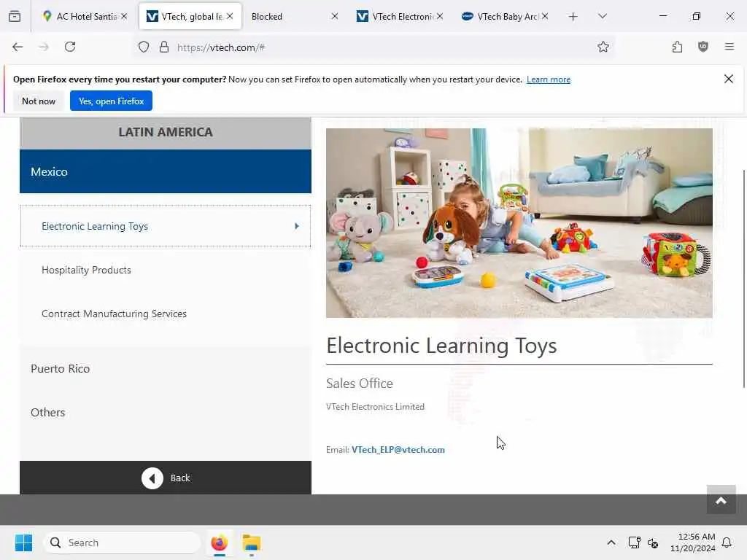This screenshot has height=560, width=747.
Task: Close the AC Hotel Santiago tab
Action: [124, 16]
